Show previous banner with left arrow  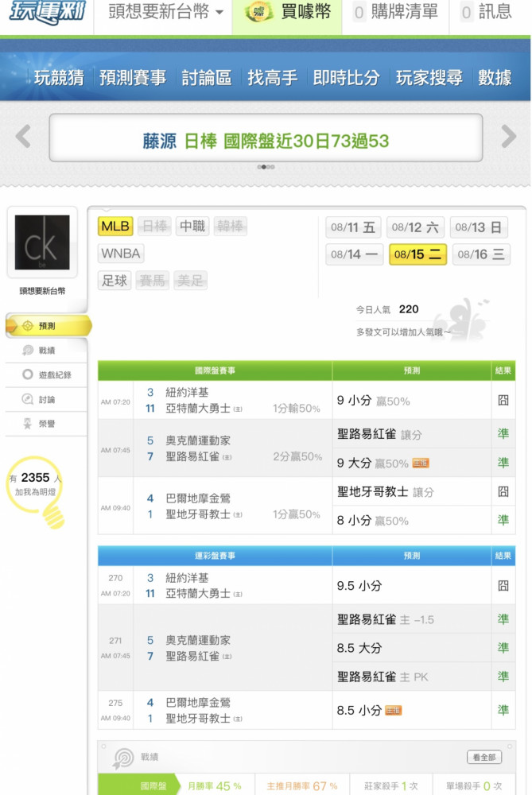point(23,137)
